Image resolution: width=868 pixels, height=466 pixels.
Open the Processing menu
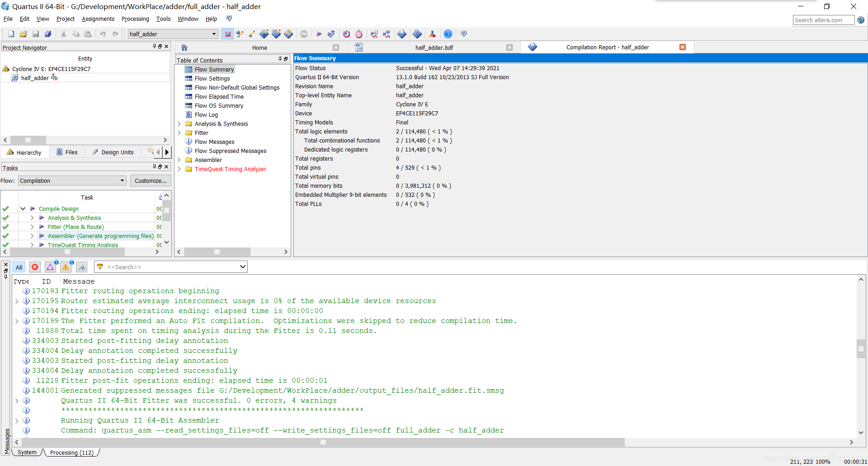(135, 19)
